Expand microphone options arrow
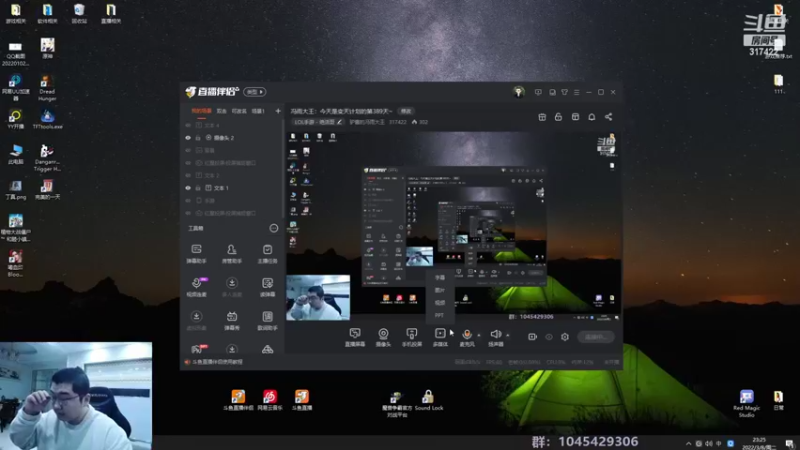 (x=479, y=335)
